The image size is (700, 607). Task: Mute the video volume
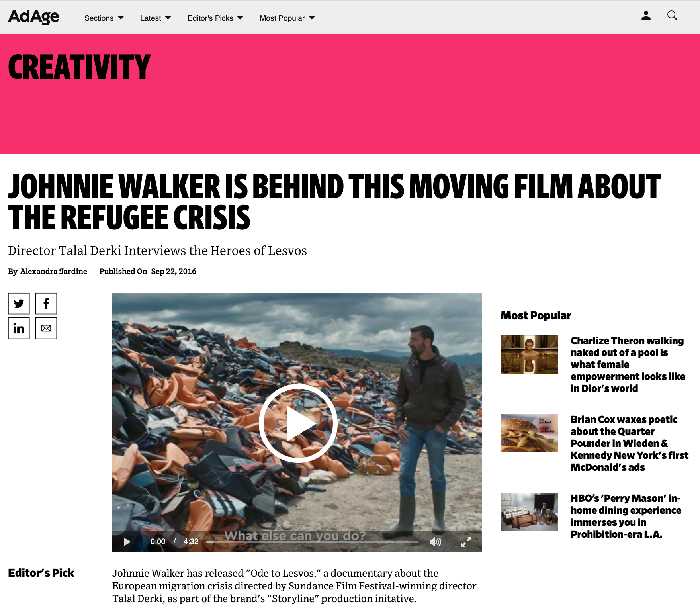(436, 542)
